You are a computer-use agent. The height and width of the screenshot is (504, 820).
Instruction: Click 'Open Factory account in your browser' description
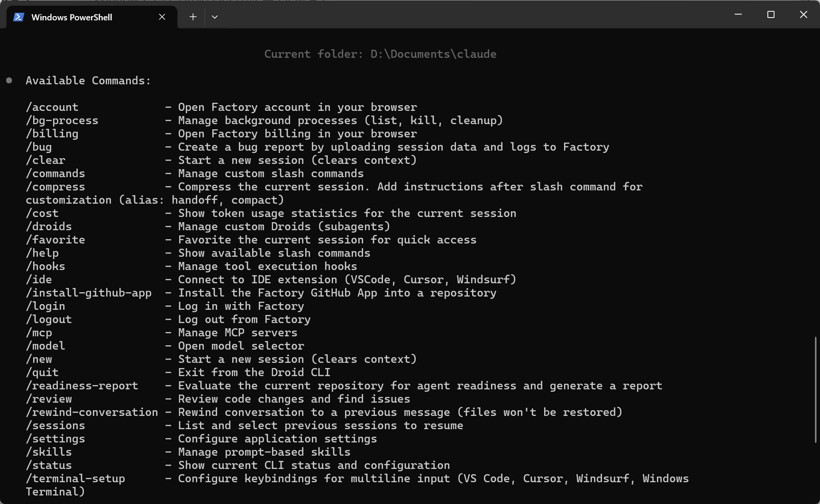tap(298, 107)
